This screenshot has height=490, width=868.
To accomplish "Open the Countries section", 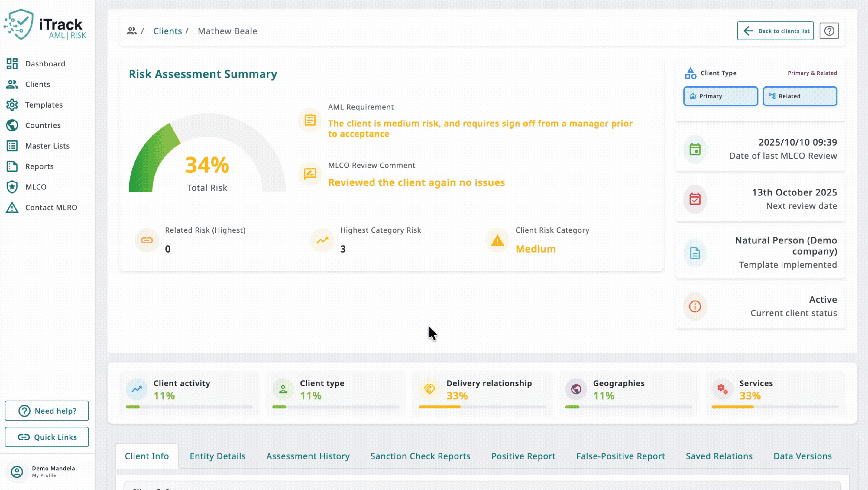I will point(42,125).
